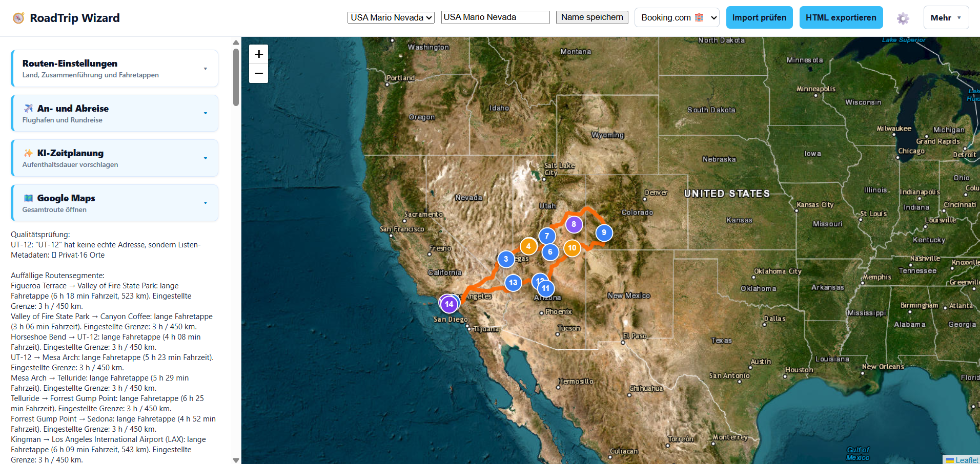The image size is (980, 464).
Task: Select map waypoint marker 9
Action: coord(604,233)
